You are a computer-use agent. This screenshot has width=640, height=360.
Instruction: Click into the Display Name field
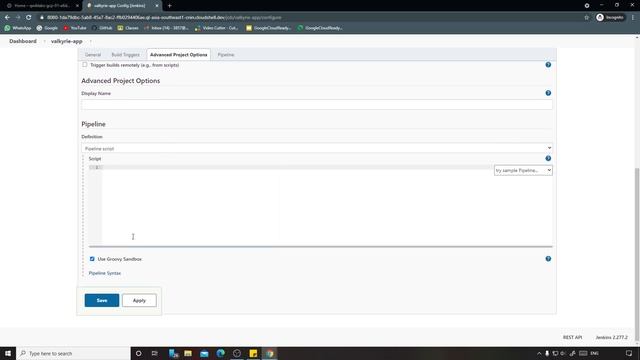(x=317, y=104)
